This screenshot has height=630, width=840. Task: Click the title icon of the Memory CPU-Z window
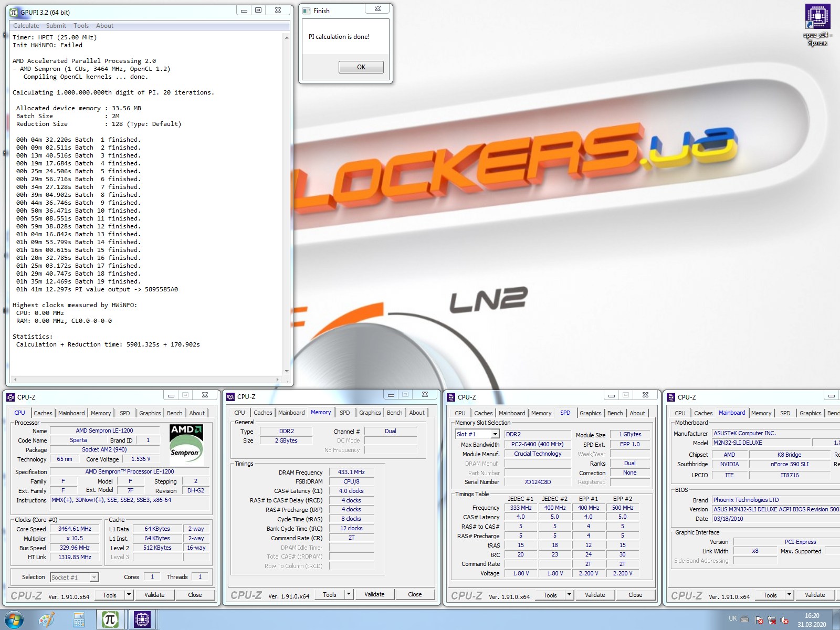click(230, 397)
